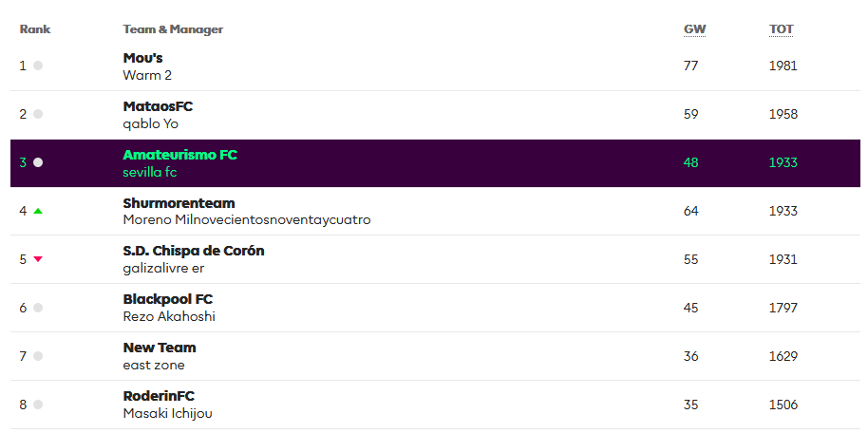Open RoderinFC team link
This screenshot has width=868, height=433.
click(x=159, y=396)
